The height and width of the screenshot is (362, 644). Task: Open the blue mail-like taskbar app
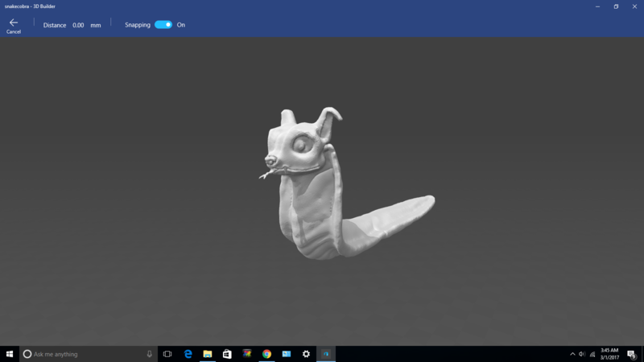pyautogui.click(x=287, y=354)
